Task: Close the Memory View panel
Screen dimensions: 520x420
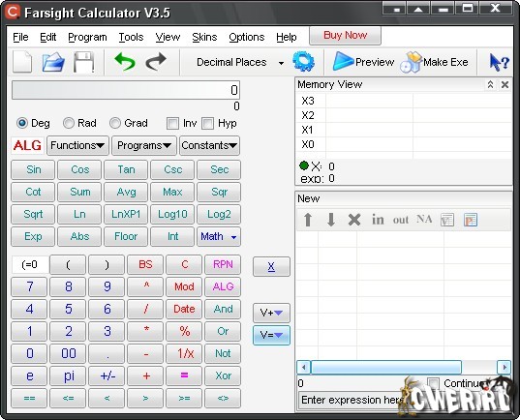Action: [x=505, y=84]
